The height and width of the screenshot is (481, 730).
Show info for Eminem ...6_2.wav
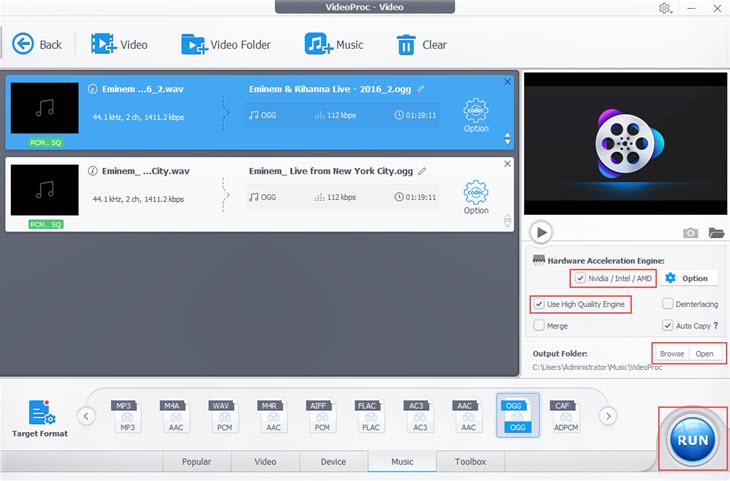(x=93, y=89)
